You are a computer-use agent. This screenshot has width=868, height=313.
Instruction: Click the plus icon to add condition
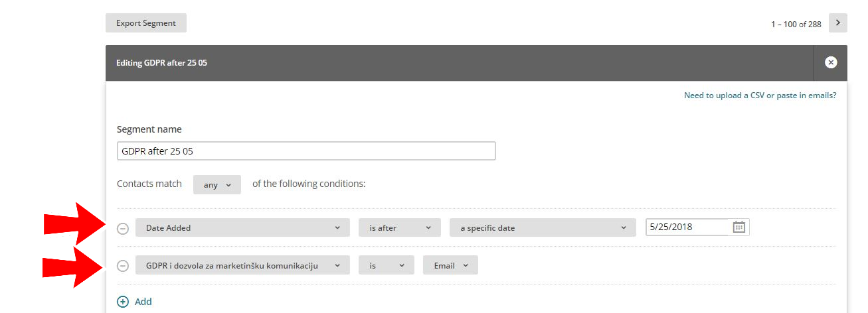point(123,302)
